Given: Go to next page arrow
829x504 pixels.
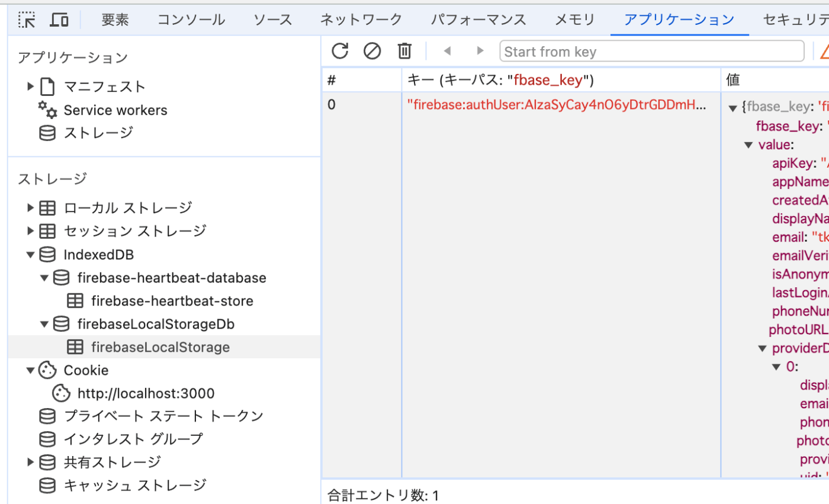Looking at the screenshot, I should point(480,51).
